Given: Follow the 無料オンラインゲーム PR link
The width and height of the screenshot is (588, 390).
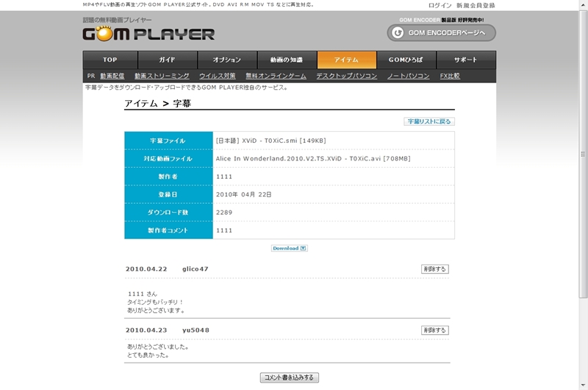Looking at the screenshot, I should click(x=276, y=76).
